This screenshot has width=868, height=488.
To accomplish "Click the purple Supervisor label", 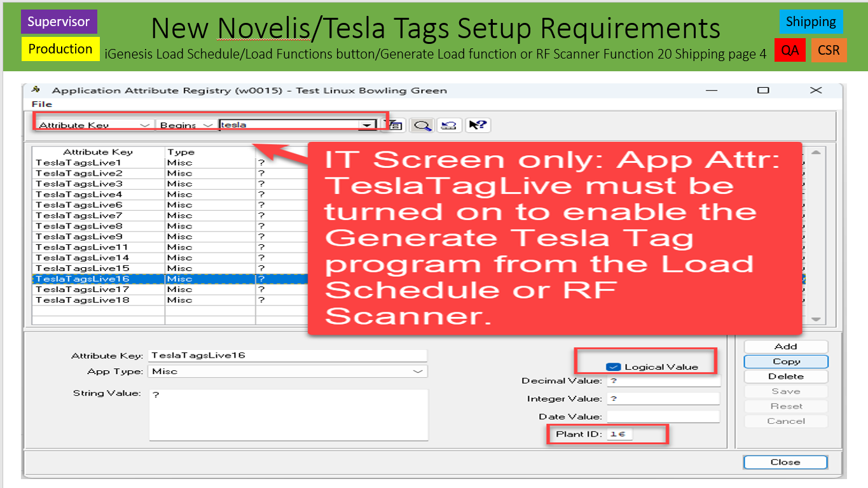I will tap(59, 22).
